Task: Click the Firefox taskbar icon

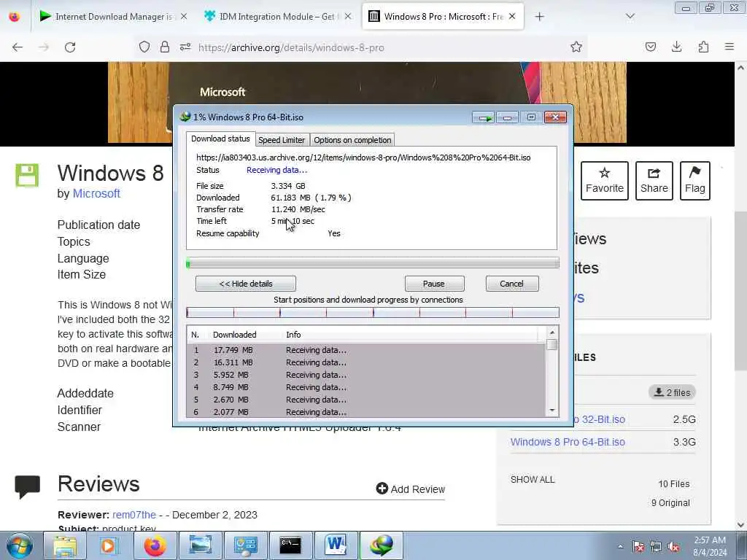Action: tap(155, 545)
